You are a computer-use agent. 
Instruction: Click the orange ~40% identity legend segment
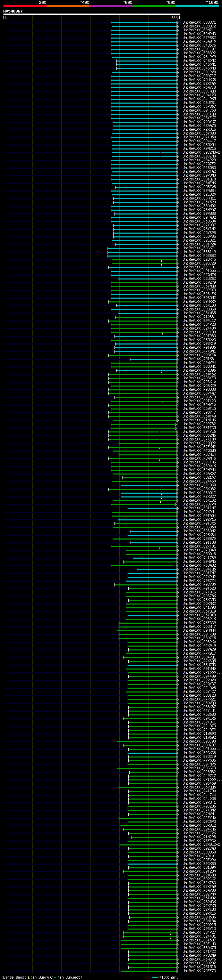pos(68,6)
